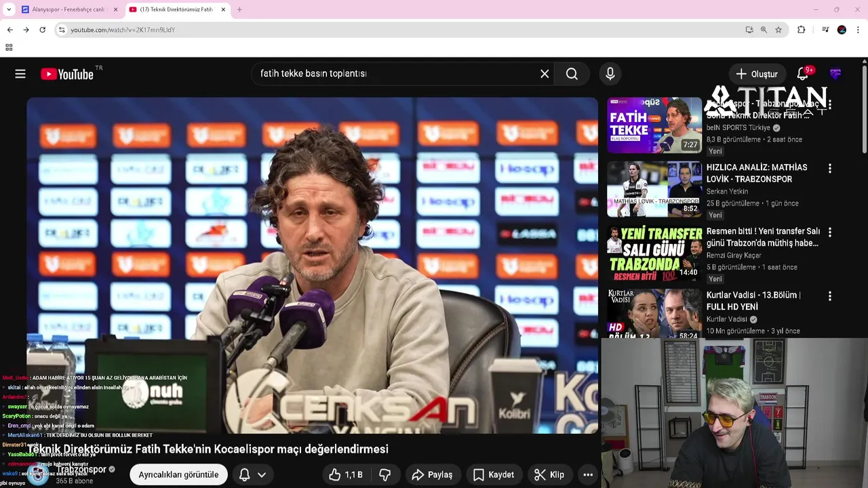This screenshot has width=868, height=488.
Task: Open the zoom magnifier in address bar
Action: pos(764,30)
